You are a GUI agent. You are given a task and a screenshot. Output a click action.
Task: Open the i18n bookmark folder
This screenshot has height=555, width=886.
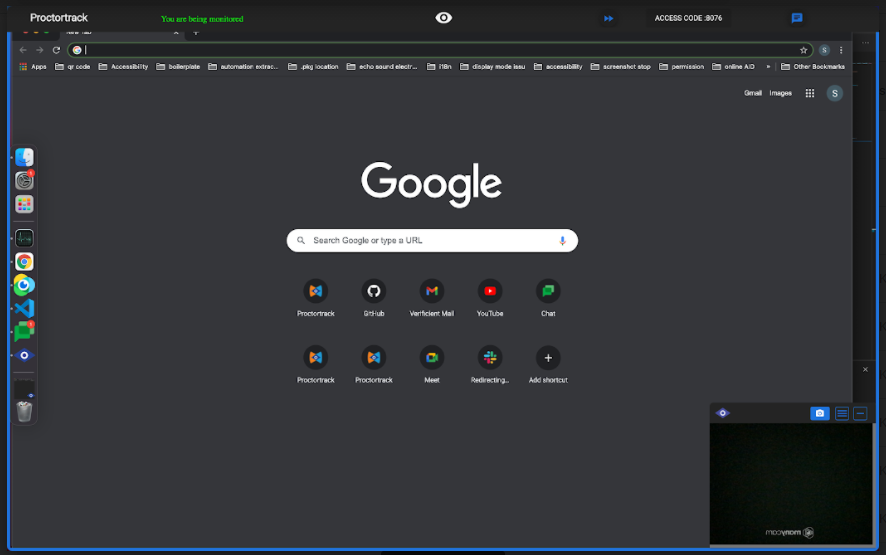tap(439, 67)
